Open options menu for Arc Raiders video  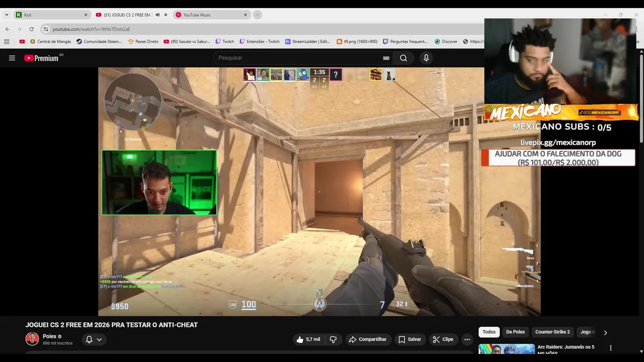click(x=611, y=348)
